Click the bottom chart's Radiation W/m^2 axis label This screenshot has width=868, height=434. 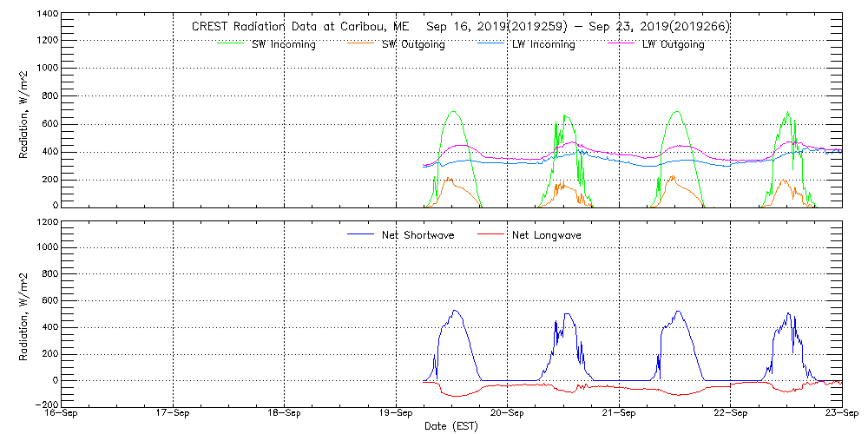point(23,313)
